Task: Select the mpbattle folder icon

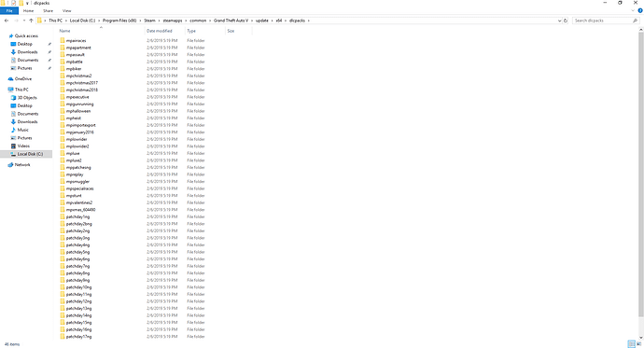Action: point(63,62)
